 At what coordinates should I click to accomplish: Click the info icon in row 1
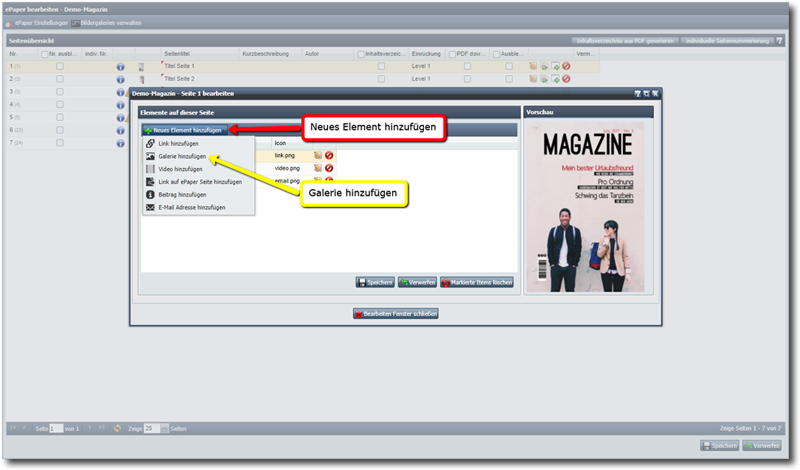click(120, 67)
